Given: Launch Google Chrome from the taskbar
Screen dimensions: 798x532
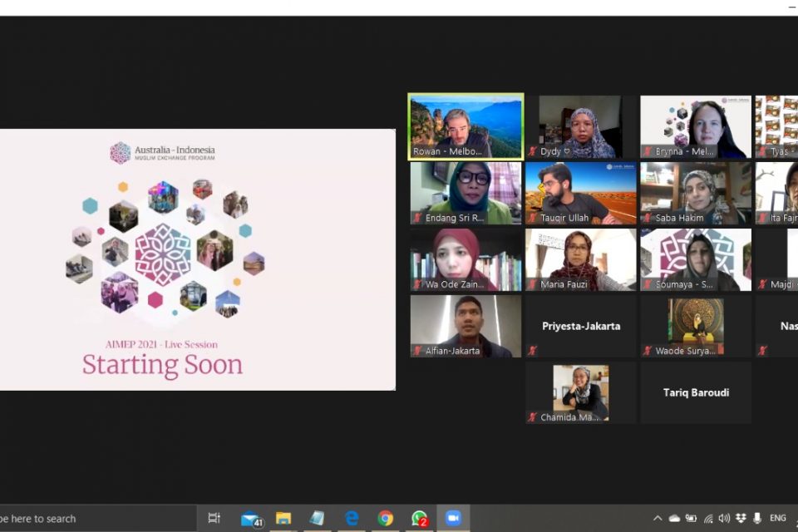Looking at the screenshot, I should (386, 518).
